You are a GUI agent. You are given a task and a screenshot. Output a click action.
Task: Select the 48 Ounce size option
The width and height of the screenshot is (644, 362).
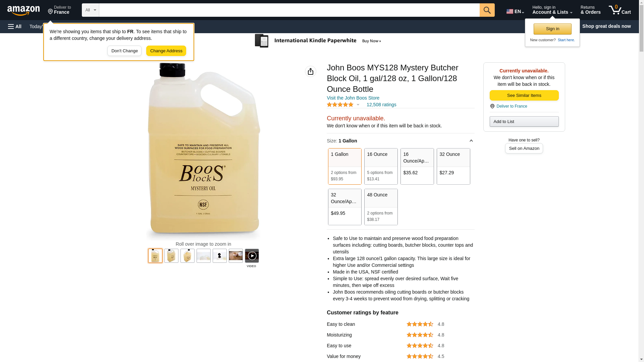pos(381,207)
